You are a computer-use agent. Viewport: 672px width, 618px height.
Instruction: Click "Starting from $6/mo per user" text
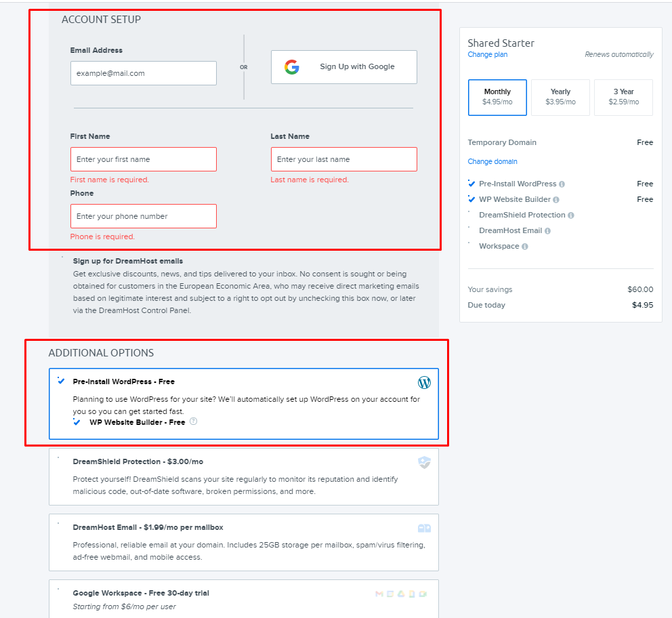(x=124, y=607)
